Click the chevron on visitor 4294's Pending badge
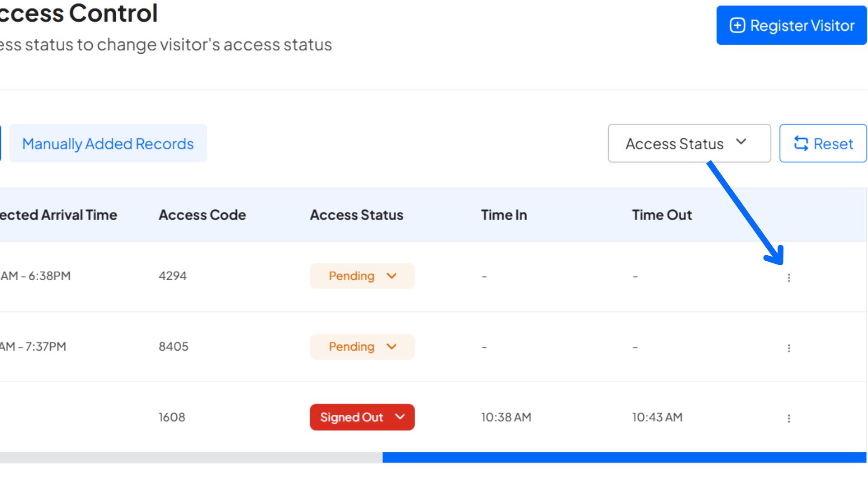This screenshot has width=868, height=488. 392,276
